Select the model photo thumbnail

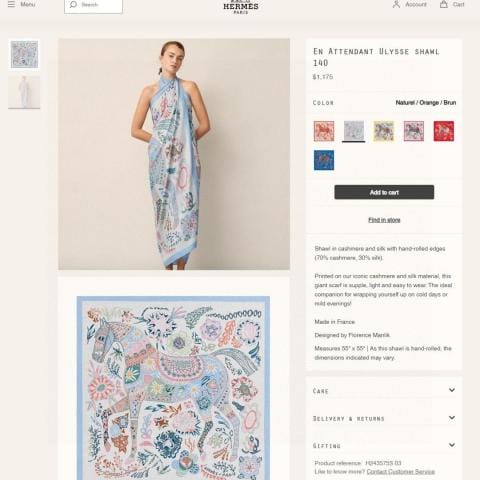[24, 92]
